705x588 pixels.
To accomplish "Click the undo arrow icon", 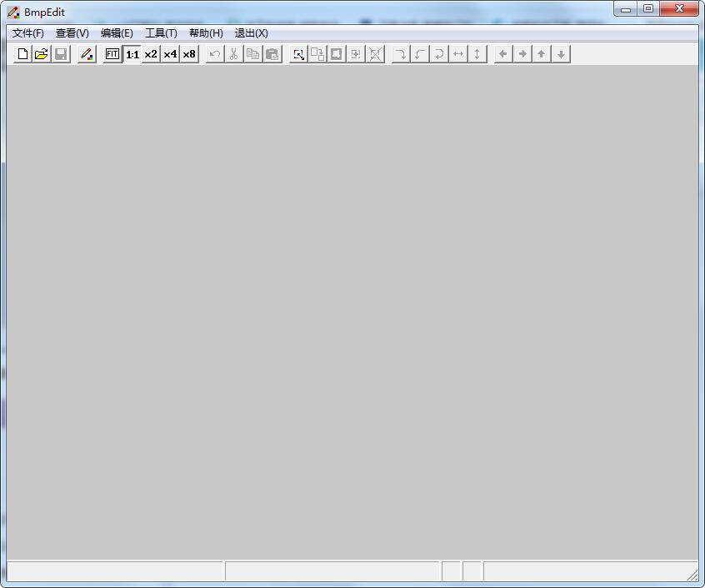I will 215,54.
